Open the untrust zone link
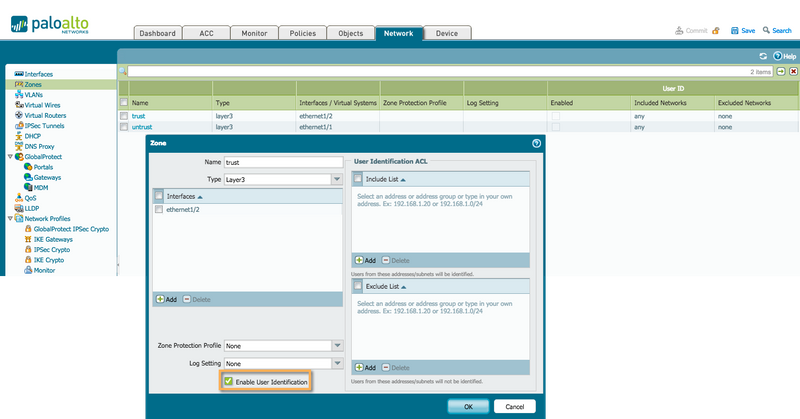This screenshot has width=800, height=419. tap(142, 127)
